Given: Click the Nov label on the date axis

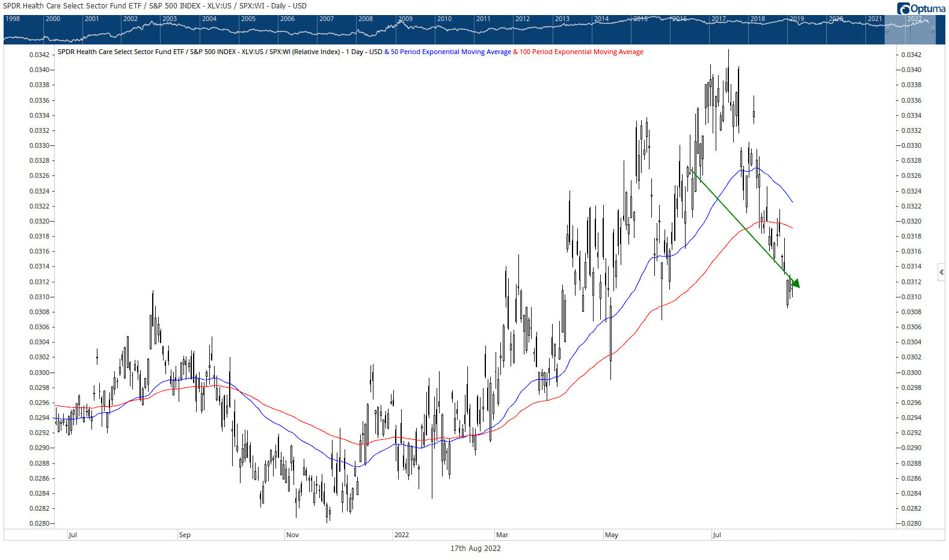Looking at the screenshot, I should point(292,535).
